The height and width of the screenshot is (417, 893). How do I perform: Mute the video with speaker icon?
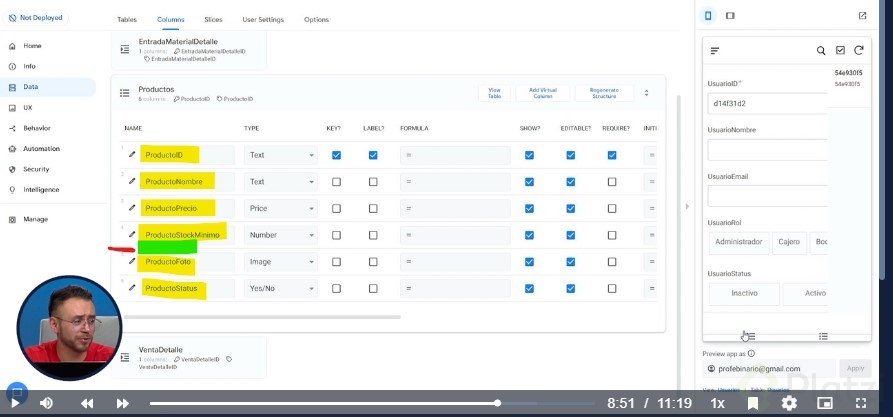(x=46, y=403)
